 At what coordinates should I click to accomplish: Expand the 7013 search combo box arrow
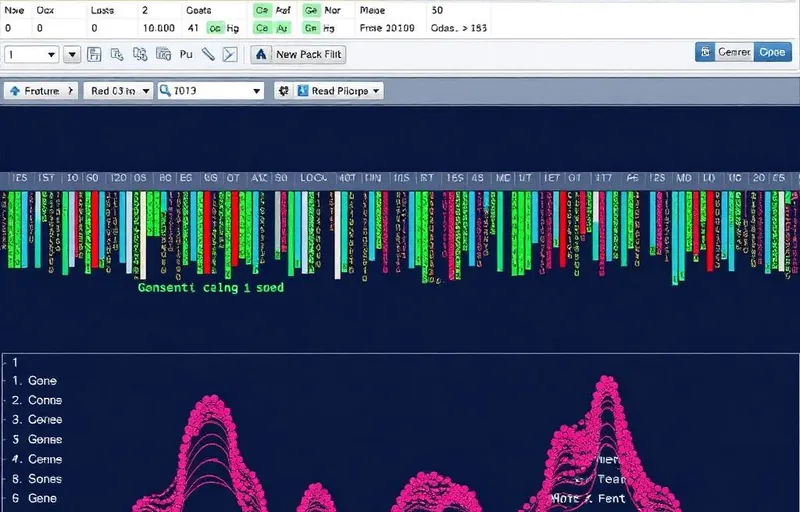[x=256, y=91]
